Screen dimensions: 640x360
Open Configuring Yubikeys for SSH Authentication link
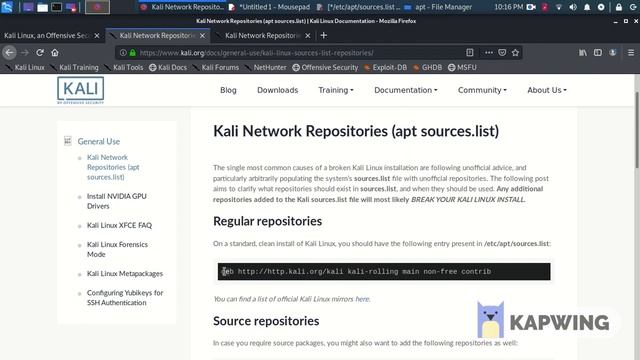coord(125,298)
